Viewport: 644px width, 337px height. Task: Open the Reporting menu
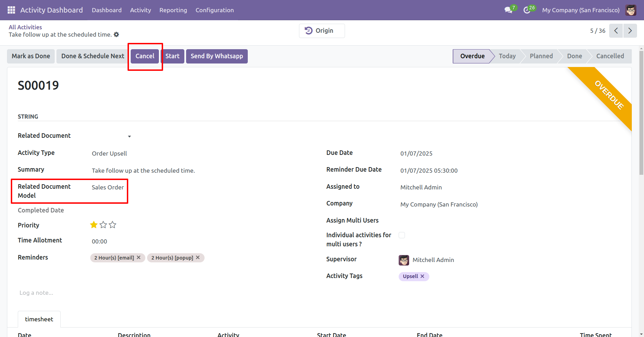click(173, 10)
